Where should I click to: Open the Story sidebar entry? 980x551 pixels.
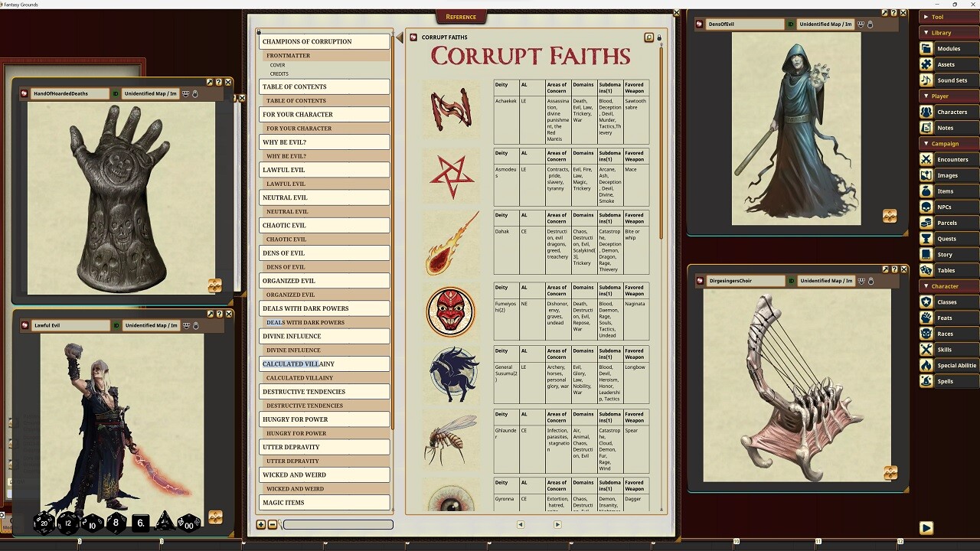point(952,254)
